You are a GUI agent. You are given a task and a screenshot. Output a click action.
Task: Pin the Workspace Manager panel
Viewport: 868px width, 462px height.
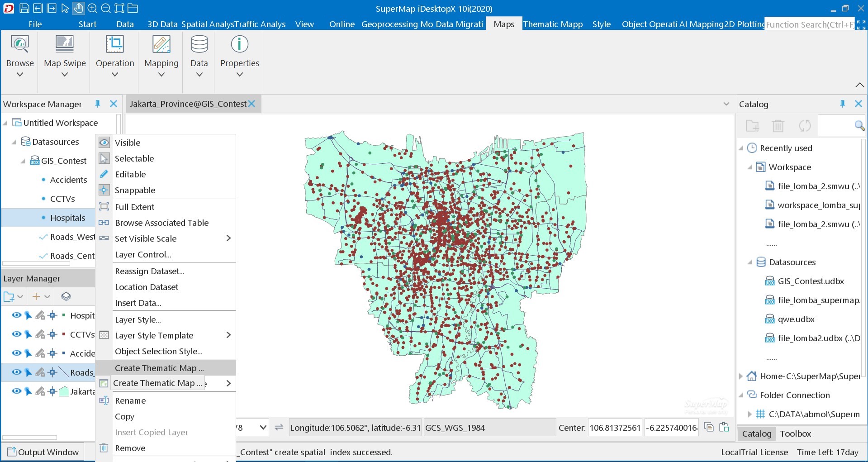97,104
